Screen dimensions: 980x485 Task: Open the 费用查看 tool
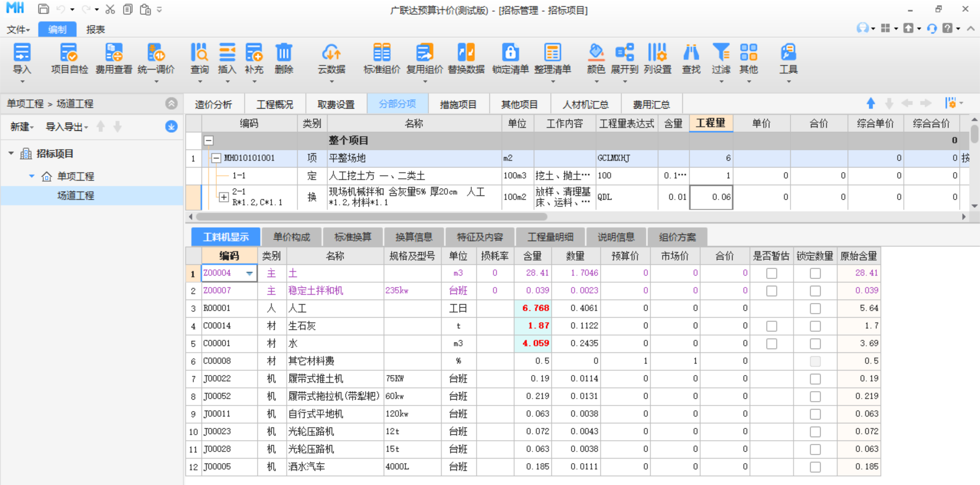pos(113,53)
